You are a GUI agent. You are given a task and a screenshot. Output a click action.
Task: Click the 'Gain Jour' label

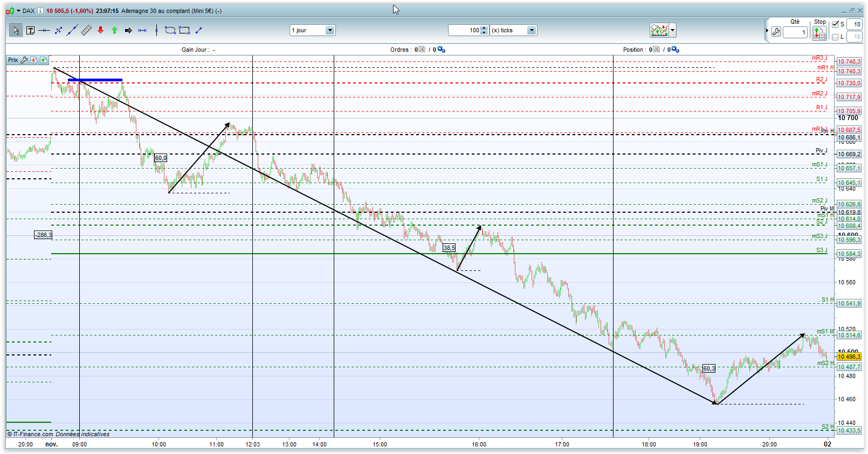pyautogui.click(x=195, y=50)
